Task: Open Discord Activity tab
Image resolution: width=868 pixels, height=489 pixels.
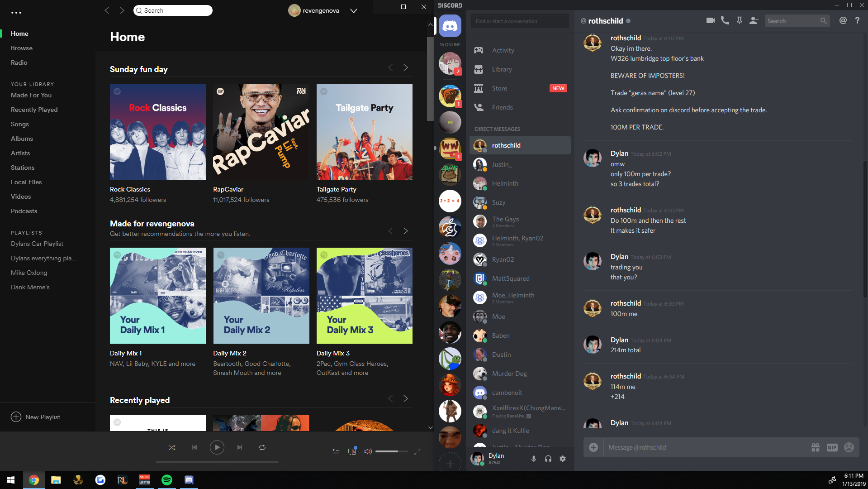Action: pyautogui.click(x=520, y=50)
